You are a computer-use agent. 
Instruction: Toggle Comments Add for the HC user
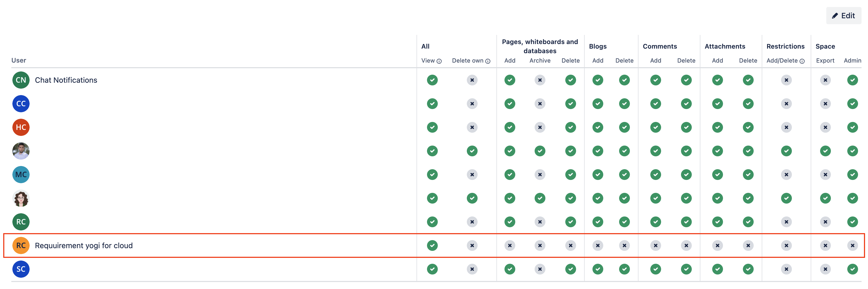(656, 127)
